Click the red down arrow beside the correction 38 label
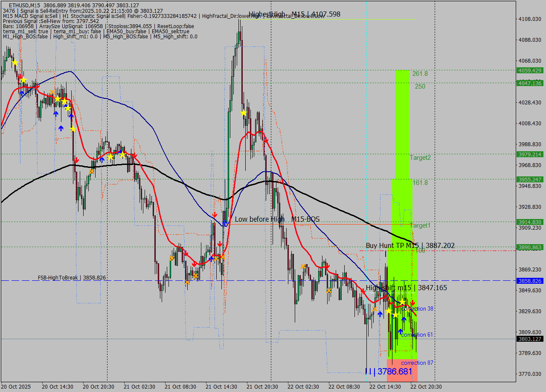This screenshot has height=392, width=546. coord(412,303)
